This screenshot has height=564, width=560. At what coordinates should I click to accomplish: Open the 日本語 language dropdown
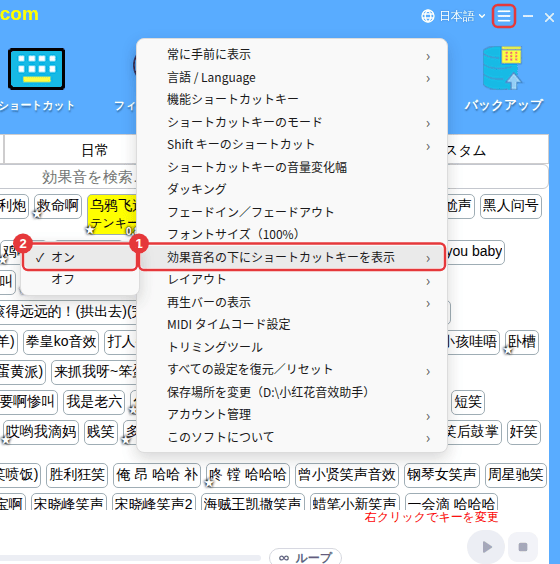462,16
